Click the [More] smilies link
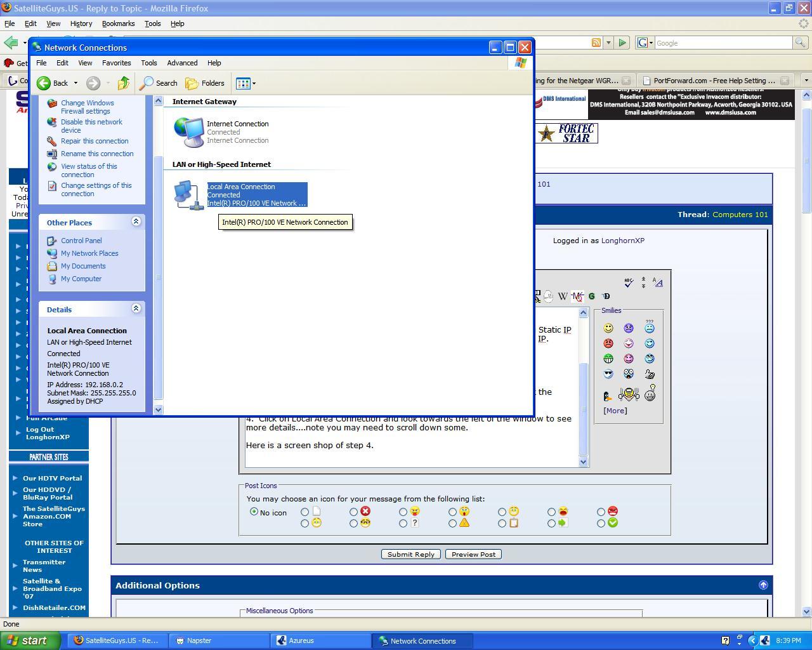 (x=615, y=411)
